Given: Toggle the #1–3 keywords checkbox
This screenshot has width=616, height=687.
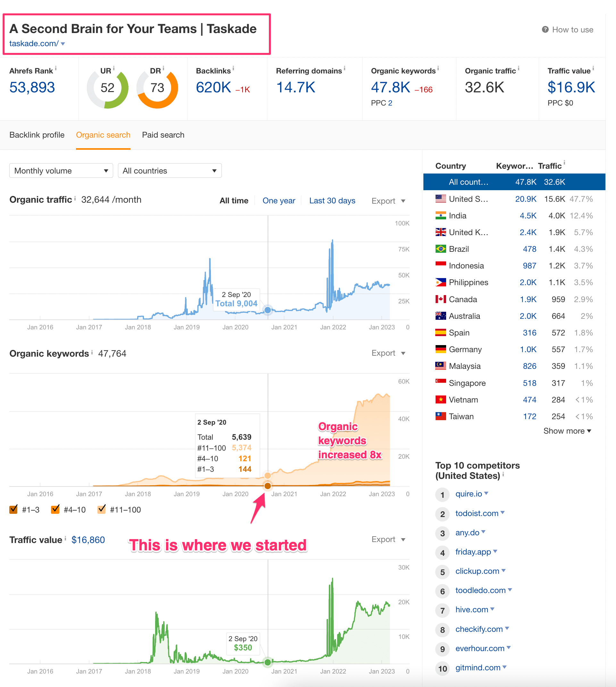Looking at the screenshot, I should (x=13, y=509).
